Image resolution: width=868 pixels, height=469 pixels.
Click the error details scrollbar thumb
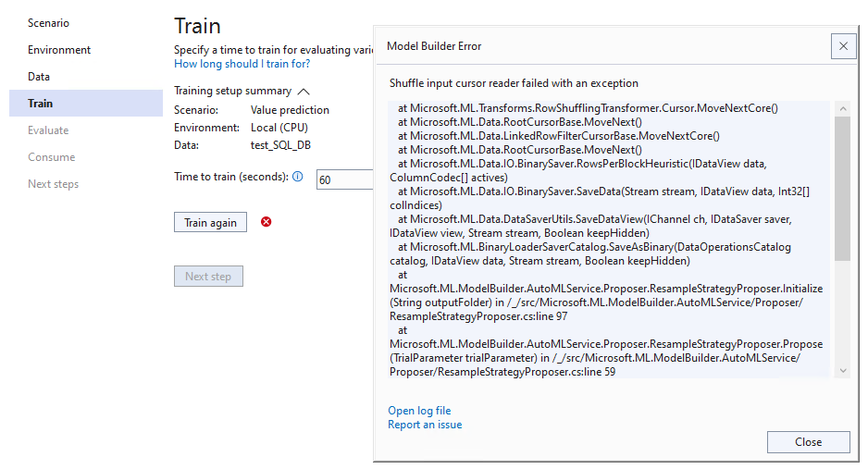click(842, 188)
